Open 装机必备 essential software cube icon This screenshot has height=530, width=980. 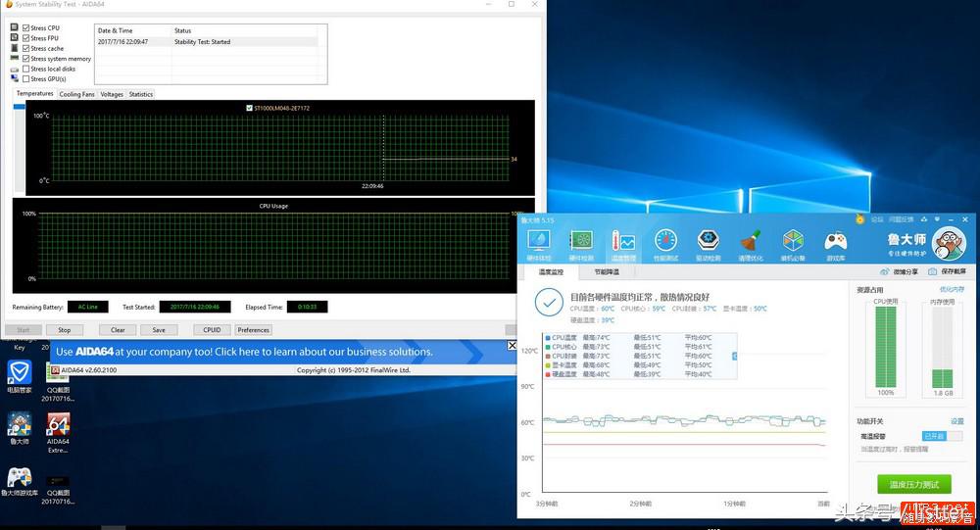click(x=793, y=242)
